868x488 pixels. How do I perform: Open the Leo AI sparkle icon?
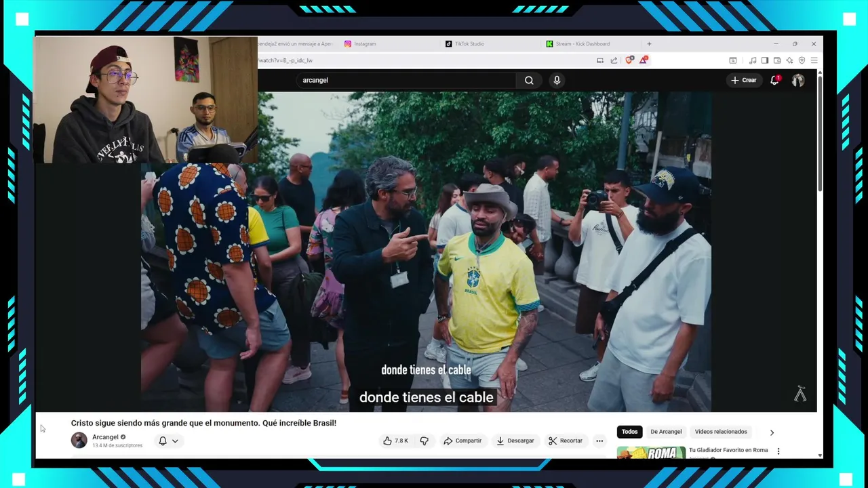coord(789,61)
